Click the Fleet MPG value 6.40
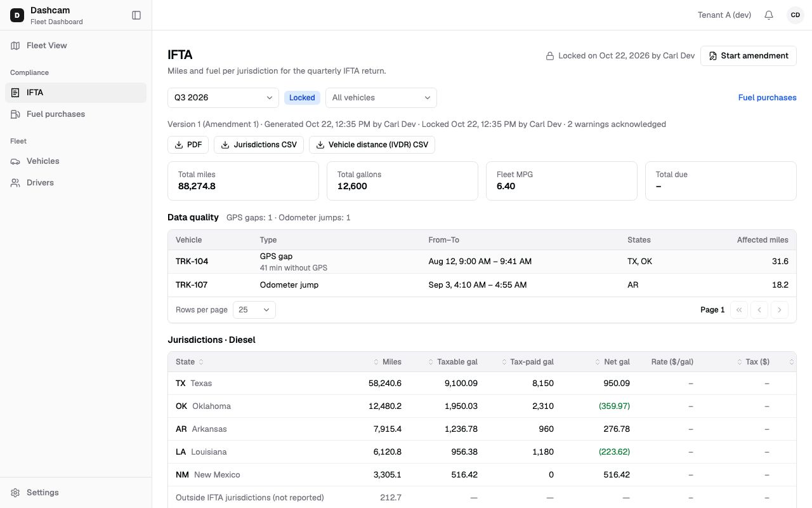 pos(506,187)
